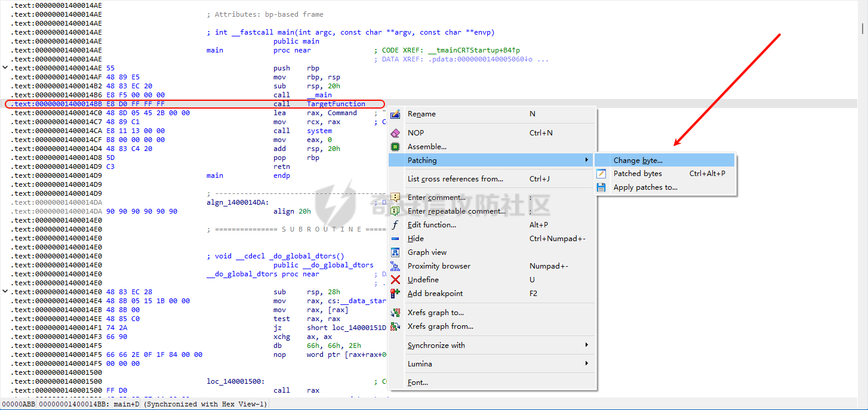Screen dimensions: 868x410
Task: Click TargetFunction call operand
Action: click(x=335, y=104)
